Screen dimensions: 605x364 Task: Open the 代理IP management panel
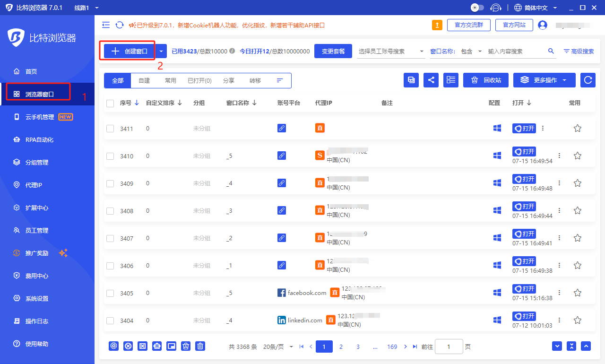point(30,185)
